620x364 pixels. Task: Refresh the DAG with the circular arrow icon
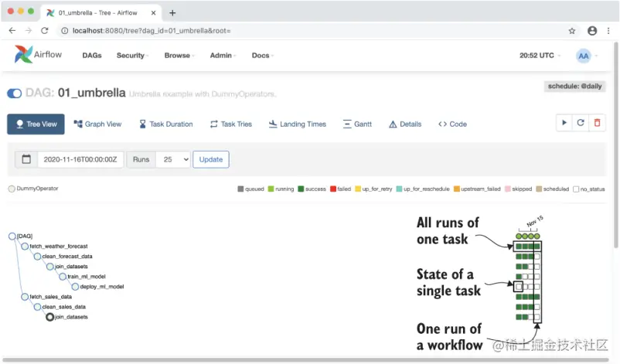pyautogui.click(x=581, y=123)
